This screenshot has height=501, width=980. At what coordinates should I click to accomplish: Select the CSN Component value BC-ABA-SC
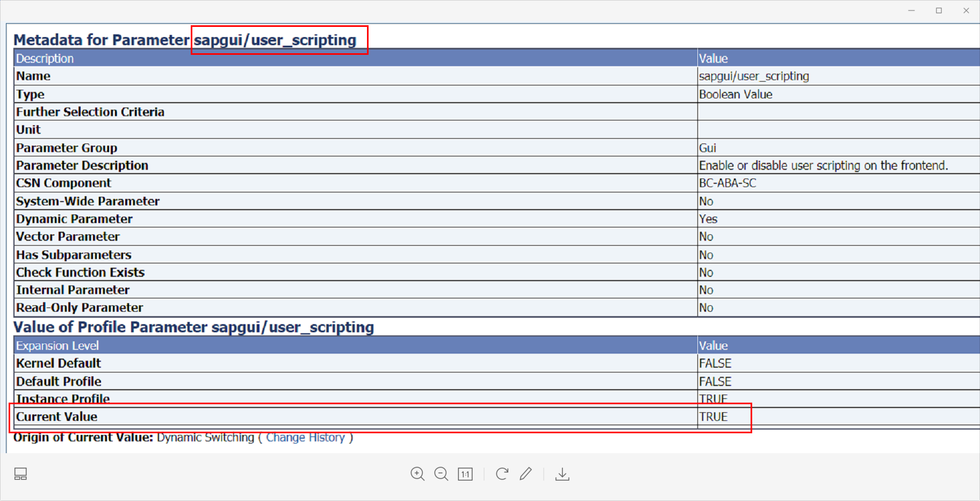click(x=727, y=183)
